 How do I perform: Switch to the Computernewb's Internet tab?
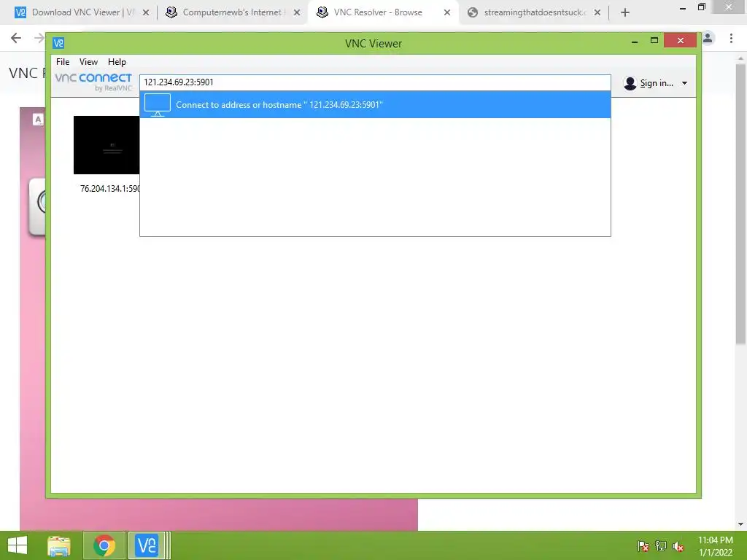click(233, 12)
